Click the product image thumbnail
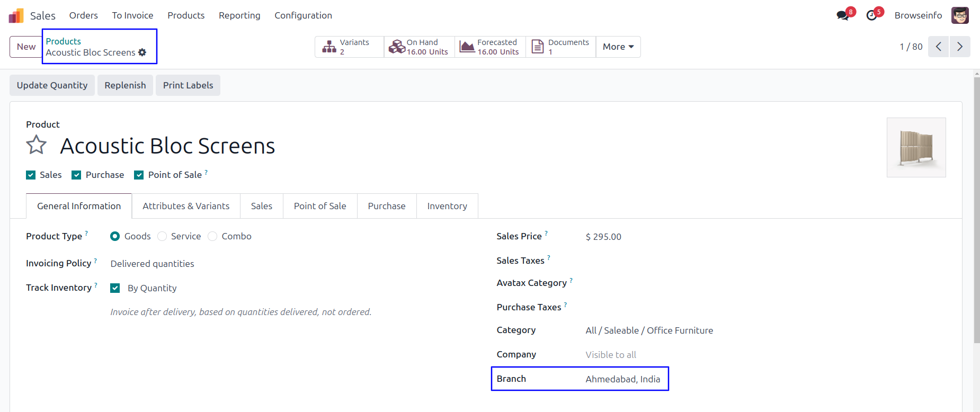980x412 pixels. [916, 147]
